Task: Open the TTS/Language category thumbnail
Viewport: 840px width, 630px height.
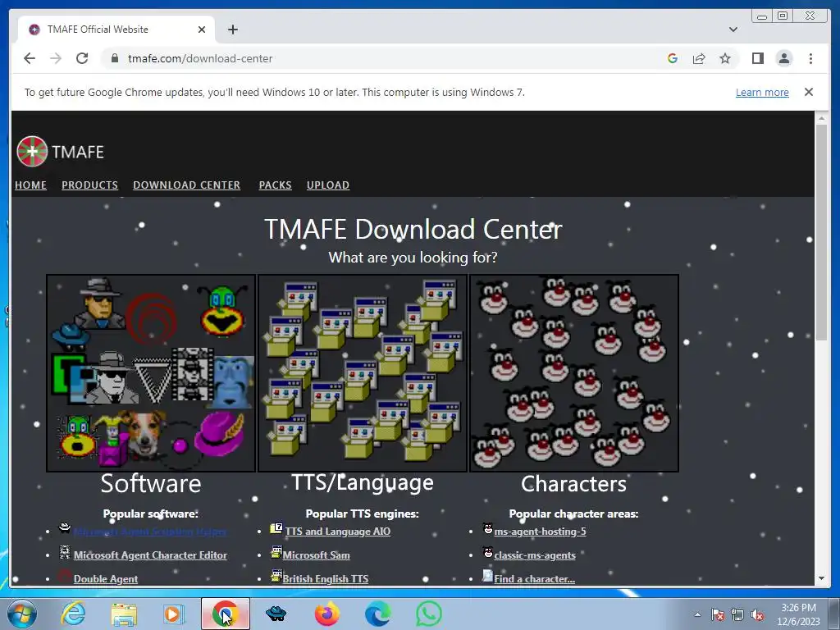Action: coord(362,373)
